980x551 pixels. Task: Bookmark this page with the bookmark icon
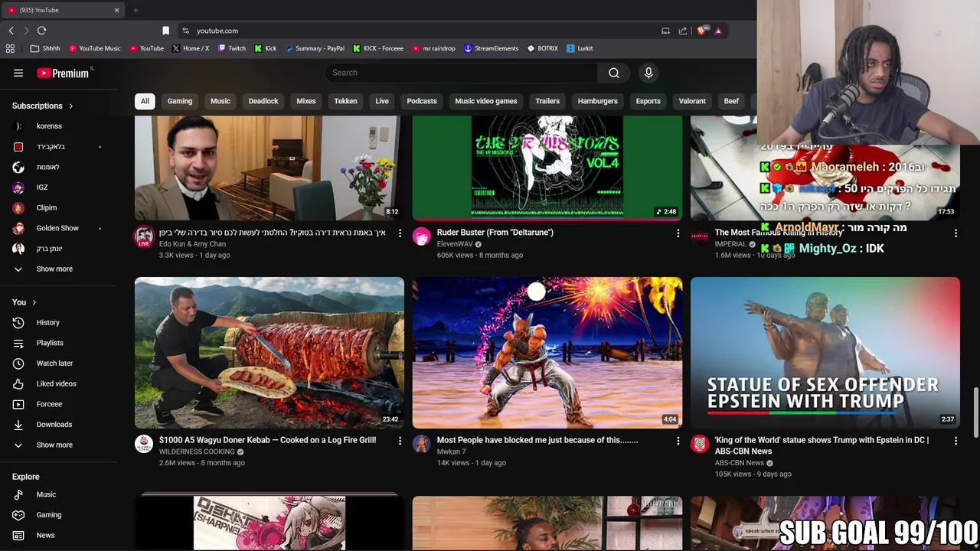pos(165,31)
